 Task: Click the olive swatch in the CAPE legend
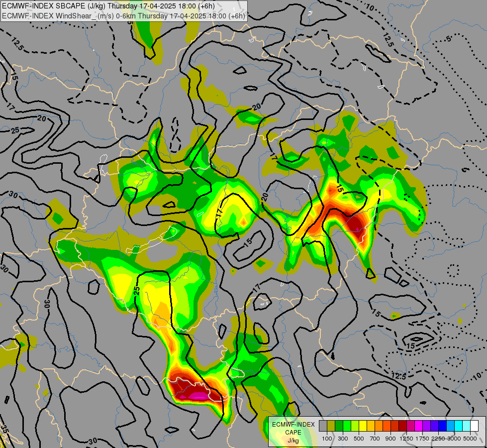pos(331,426)
